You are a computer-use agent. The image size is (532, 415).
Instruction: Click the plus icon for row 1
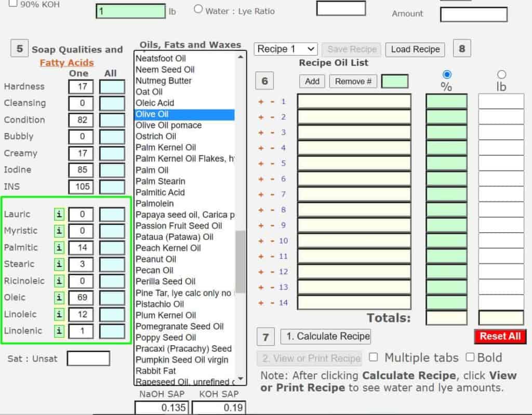click(x=262, y=102)
